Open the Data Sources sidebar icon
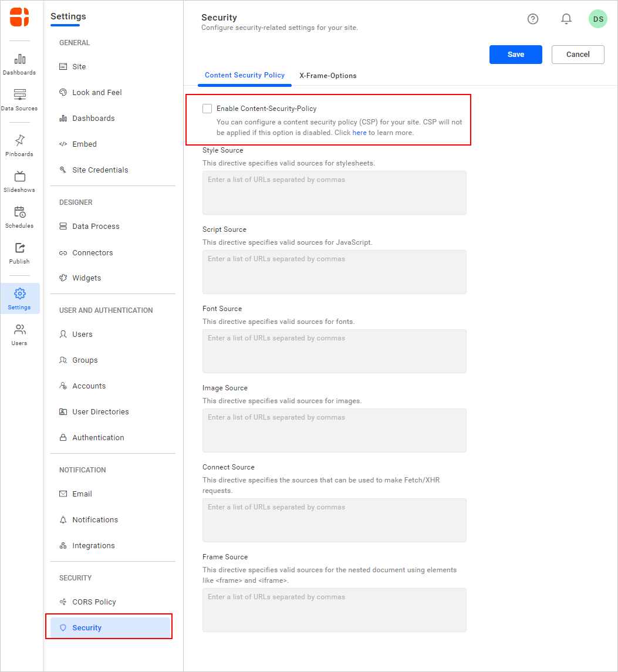618x672 pixels. pos(19,97)
